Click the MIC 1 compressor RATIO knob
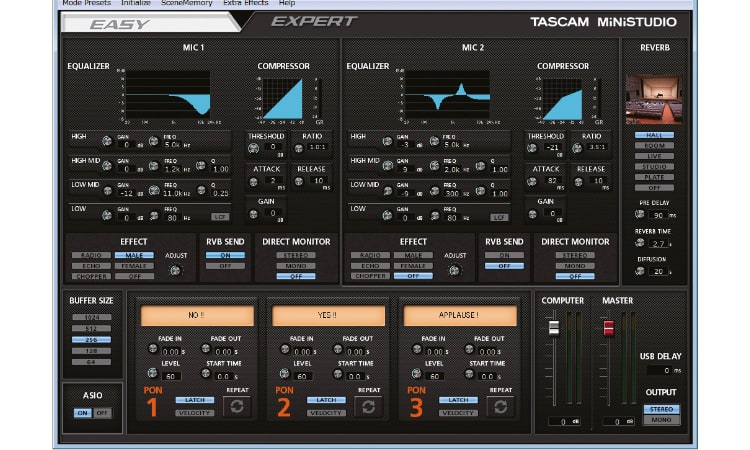The width and height of the screenshot is (750, 450). tap(299, 148)
